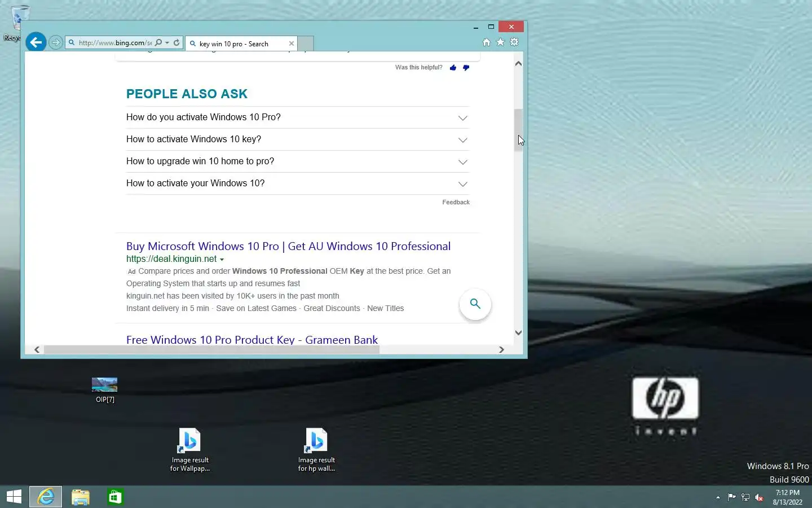The image size is (812, 508).
Task: Show hidden tray icons arrow
Action: click(718, 497)
